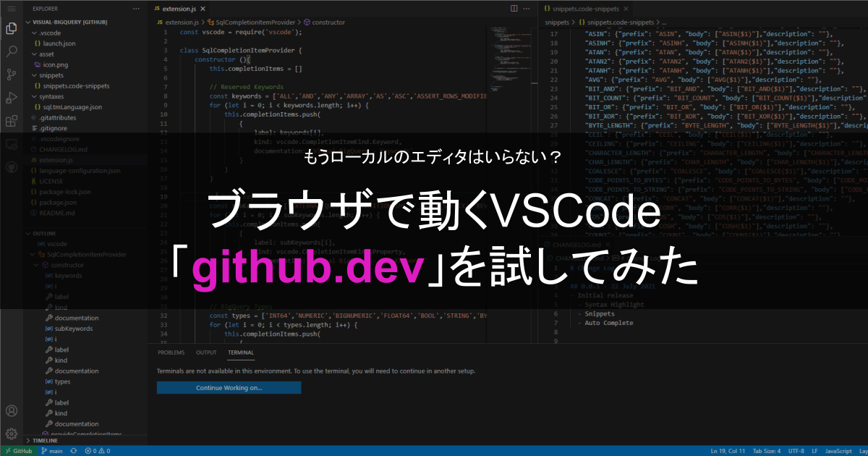This screenshot has height=456, width=868.
Task: Synchronize changes via status bar sync icon
Action: coord(74,451)
